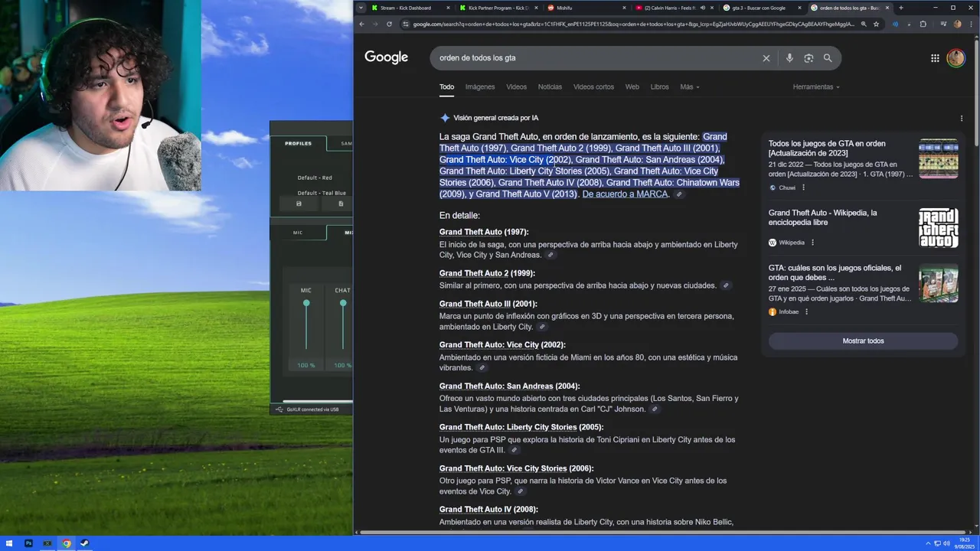This screenshot has width=980, height=551.
Task: Expand the 'Más' search filter dropdown
Action: [690, 87]
